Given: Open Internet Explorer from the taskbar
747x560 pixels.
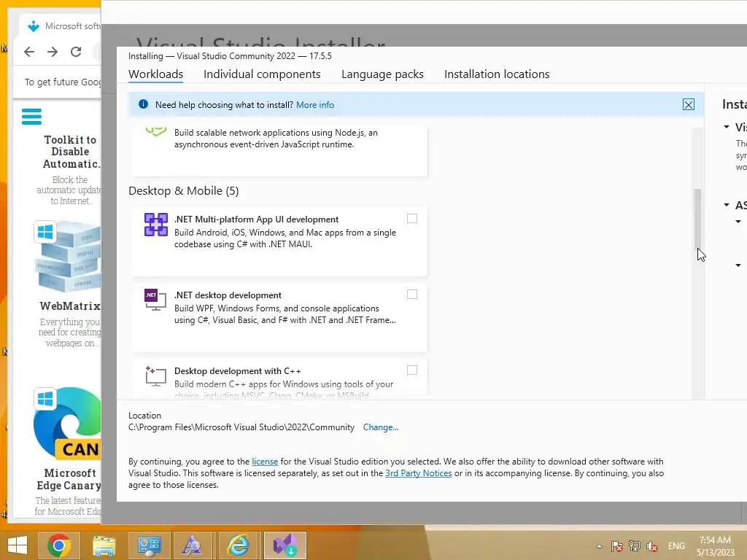Looking at the screenshot, I should click(x=238, y=545).
